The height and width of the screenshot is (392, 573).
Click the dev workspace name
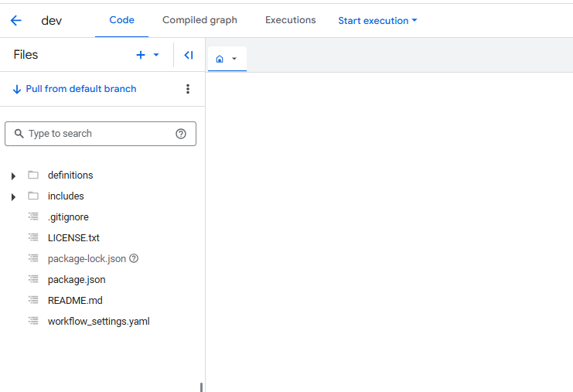(x=52, y=21)
